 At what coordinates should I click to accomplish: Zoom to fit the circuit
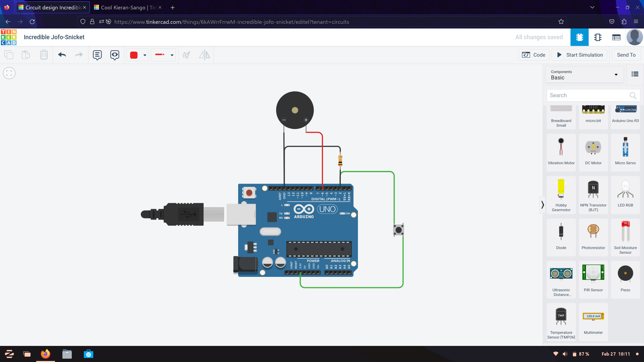tap(9, 73)
